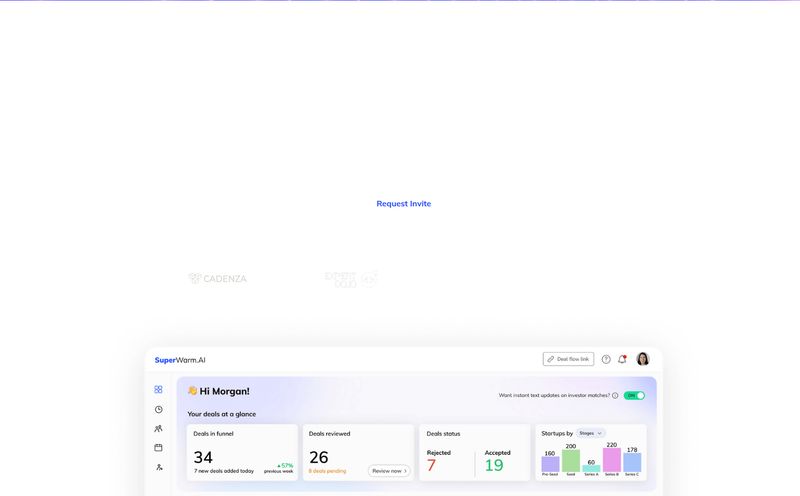Click the Series B bar showing 220
Viewport: 800px width, 496px height.
tap(612, 460)
